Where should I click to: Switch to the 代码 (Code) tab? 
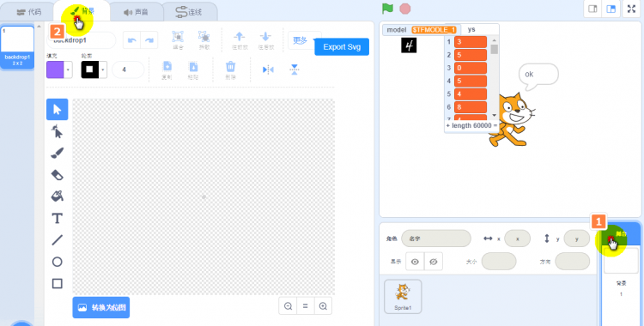coord(28,12)
